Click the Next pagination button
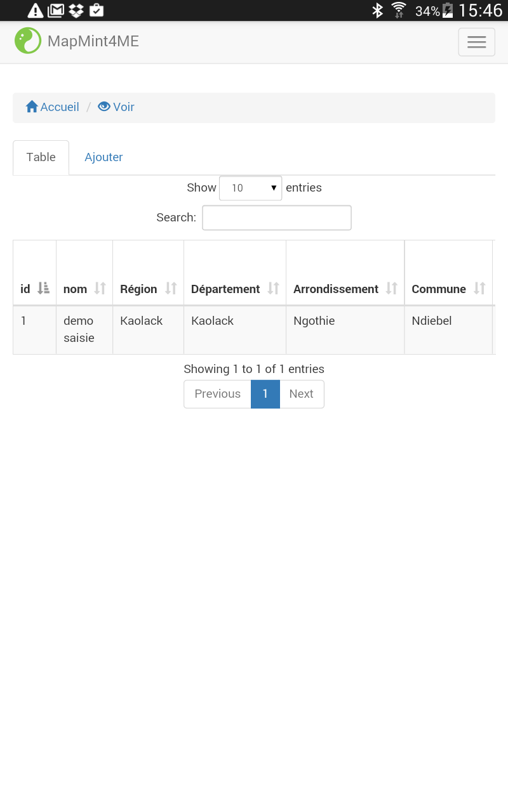 click(302, 394)
